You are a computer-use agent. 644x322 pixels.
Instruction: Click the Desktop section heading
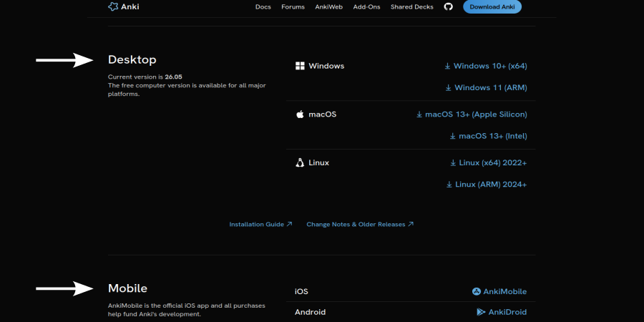[x=132, y=59]
